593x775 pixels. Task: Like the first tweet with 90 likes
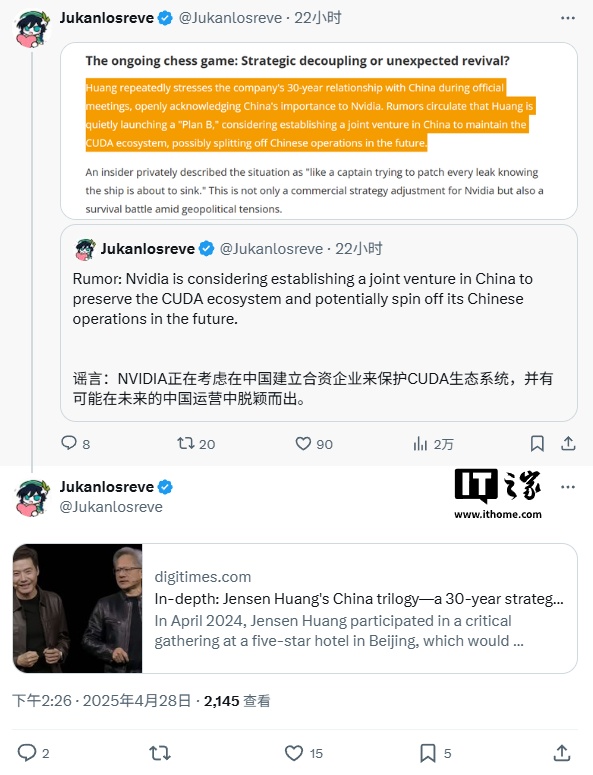(x=314, y=443)
